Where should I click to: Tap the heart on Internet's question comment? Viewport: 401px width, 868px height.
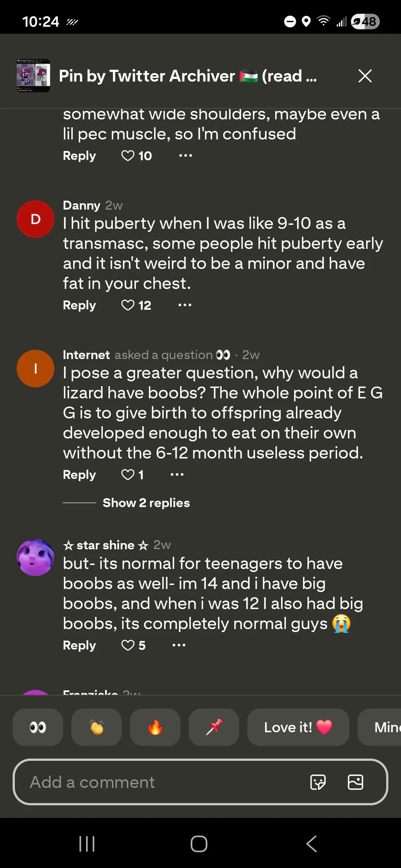point(128,475)
